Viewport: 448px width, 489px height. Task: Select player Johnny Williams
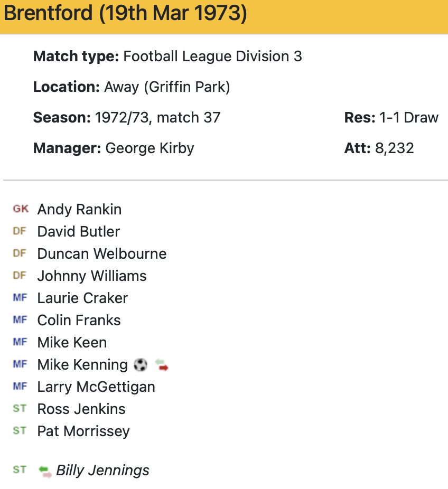[x=92, y=276]
